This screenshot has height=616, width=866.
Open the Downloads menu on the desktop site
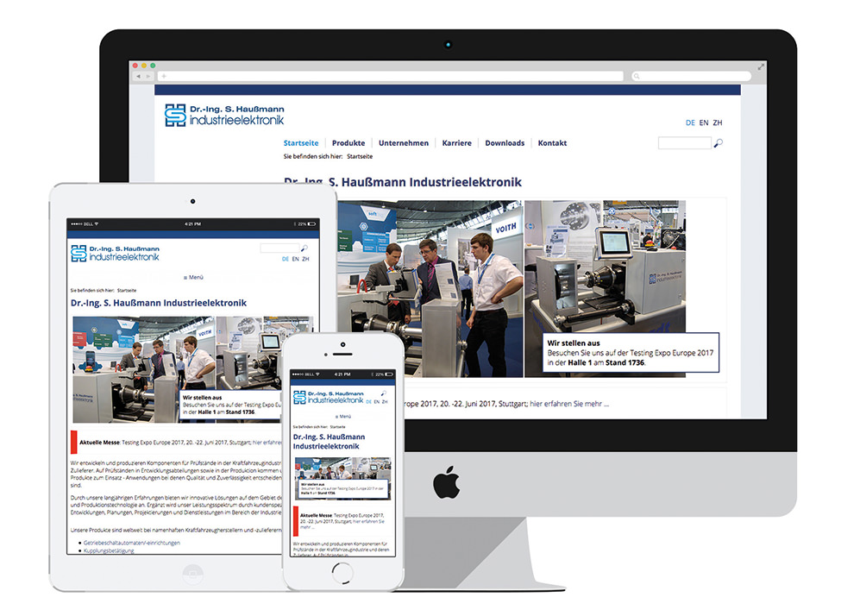click(505, 143)
